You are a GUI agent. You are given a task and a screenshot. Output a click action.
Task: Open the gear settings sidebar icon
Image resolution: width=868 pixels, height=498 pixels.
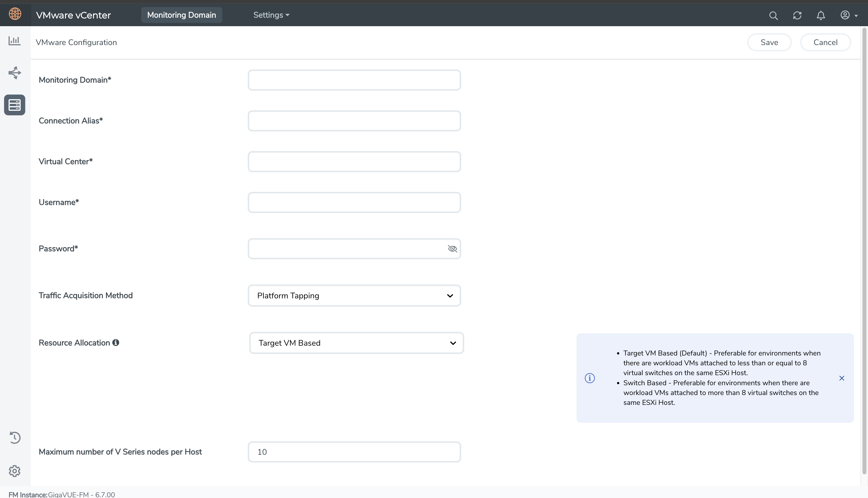(15, 471)
